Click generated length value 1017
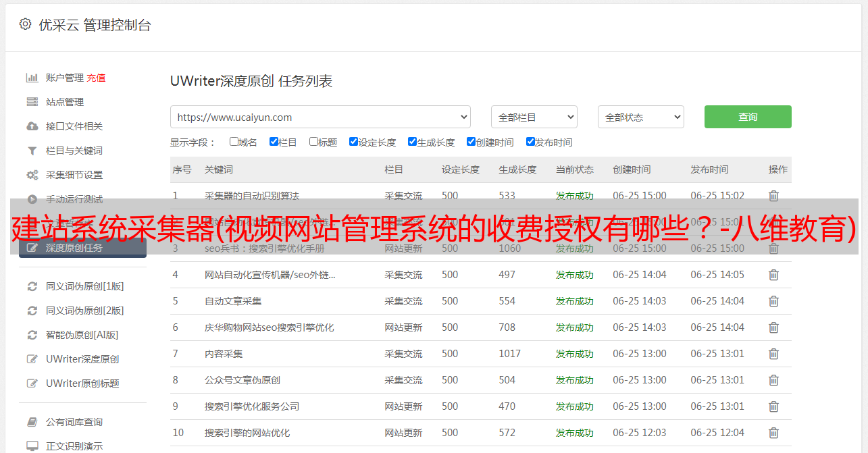 510,354
